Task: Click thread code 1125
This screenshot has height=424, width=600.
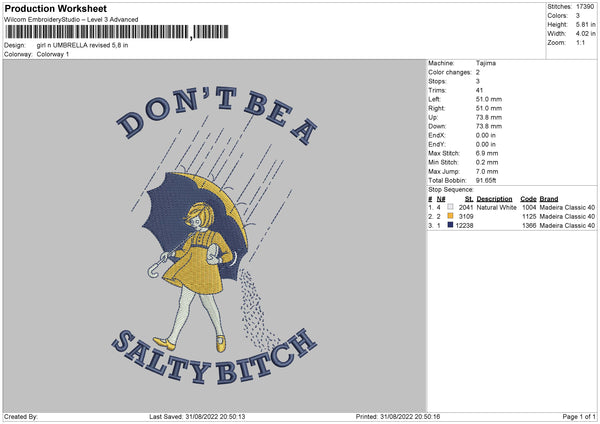Action: coord(529,217)
